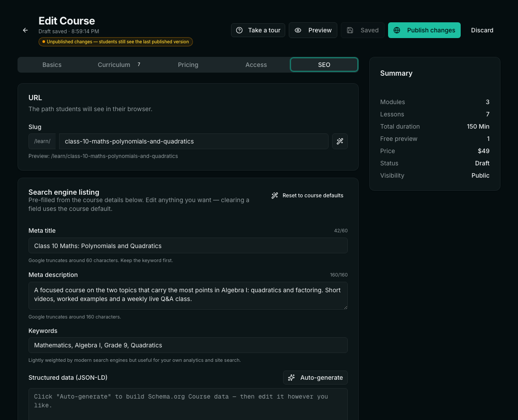Viewport: 518px width, 420px height.
Task: Click the magic wand icon beside slug
Action: pyautogui.click(x=339, y=141)
